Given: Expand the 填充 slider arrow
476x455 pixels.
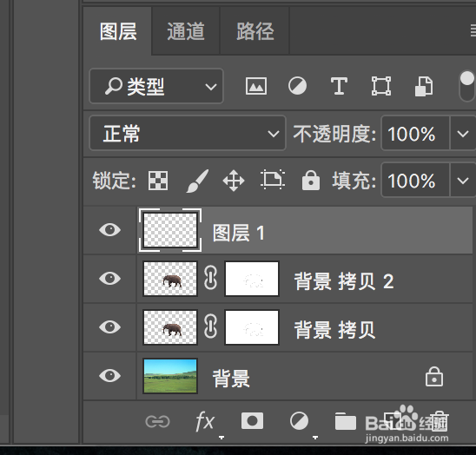Looking at the screenshot, I should (x=463, y=181).
